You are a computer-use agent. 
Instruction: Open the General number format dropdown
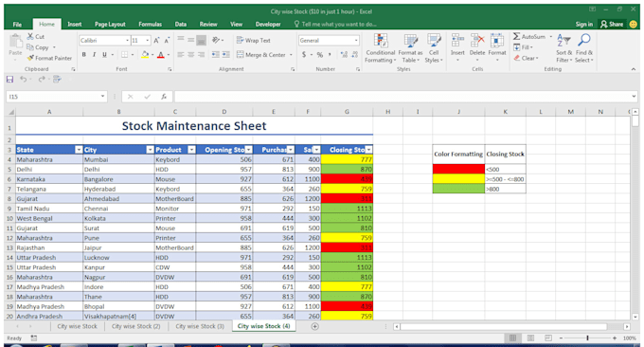[356, 40]
